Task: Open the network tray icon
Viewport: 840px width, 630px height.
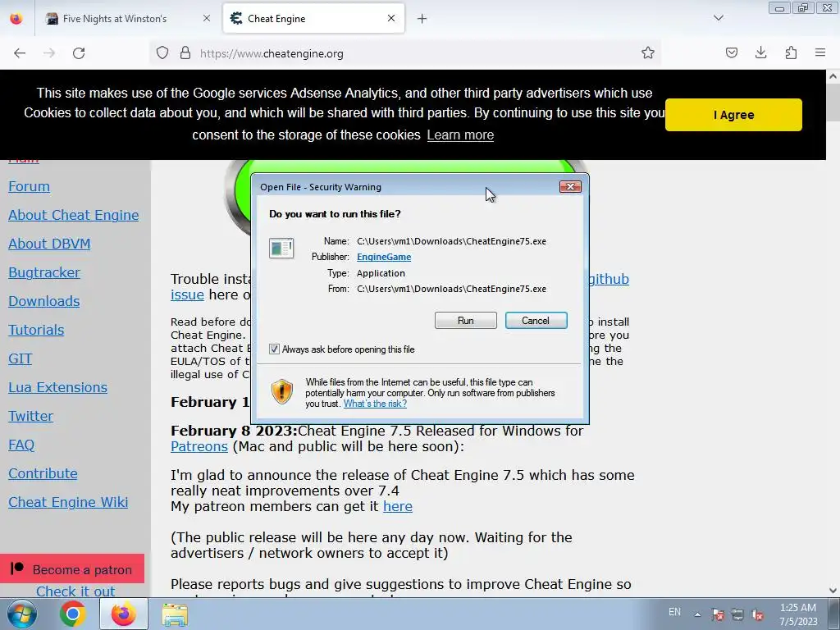Action: (737, 614)
